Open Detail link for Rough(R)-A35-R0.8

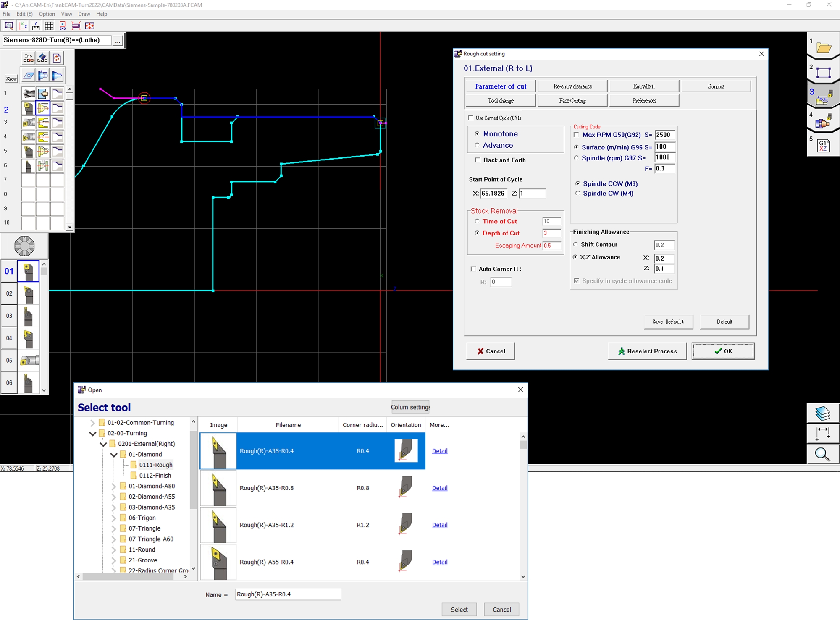click(x=440, y=488)
